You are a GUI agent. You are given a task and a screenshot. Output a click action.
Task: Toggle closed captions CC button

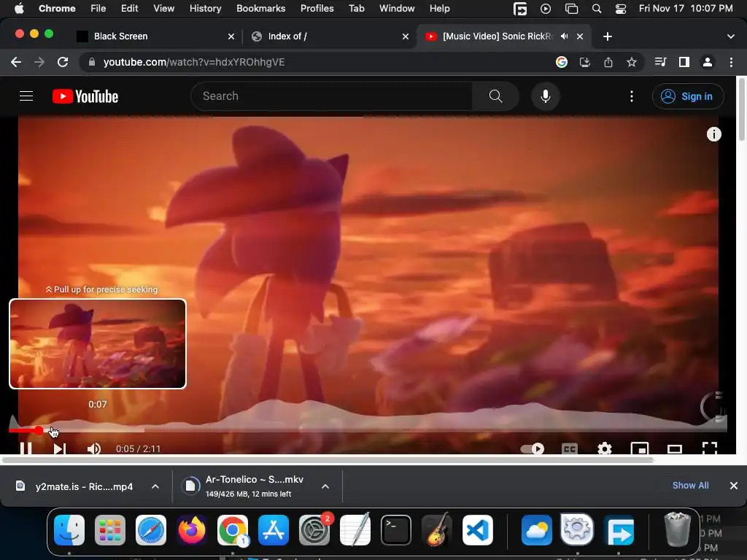[x=570, y=448]
